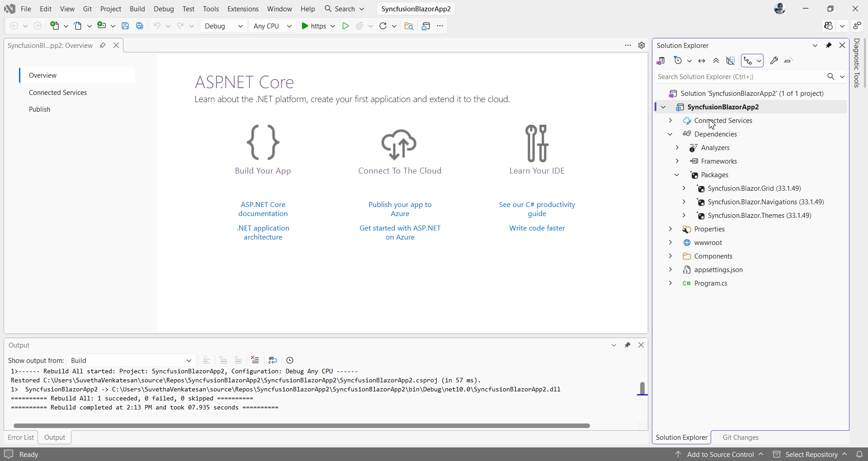Click the notifications bell in status bar
This screenshot has height=461, width=868.
859,454
